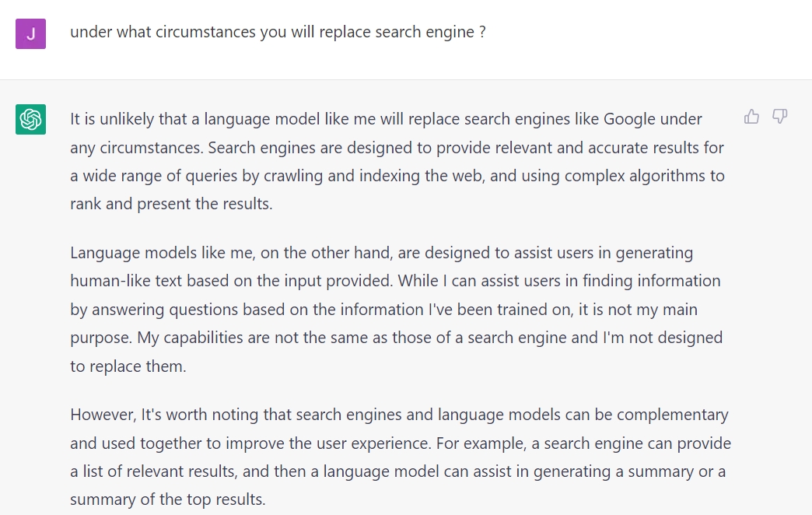The width and height of the screenshot is (812, 515).
Task: Click the line 'summary of the top results.'
Action: click(168, 499)
